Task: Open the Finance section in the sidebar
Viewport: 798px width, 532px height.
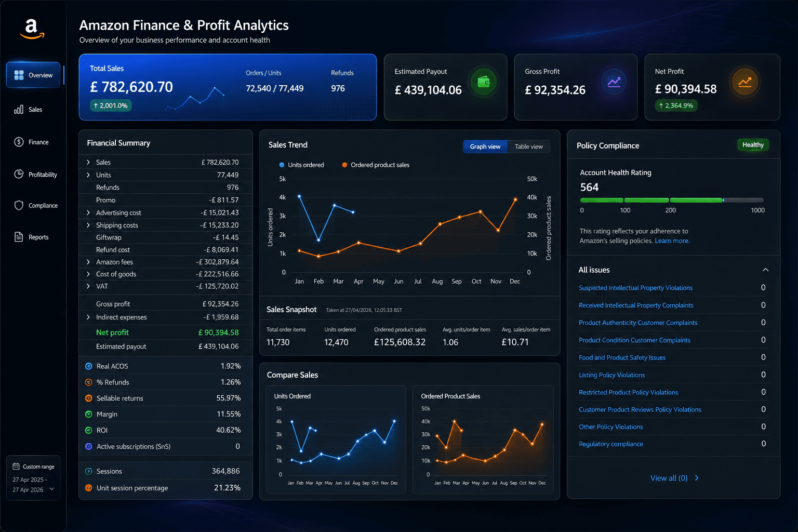Action: [32, 142]
